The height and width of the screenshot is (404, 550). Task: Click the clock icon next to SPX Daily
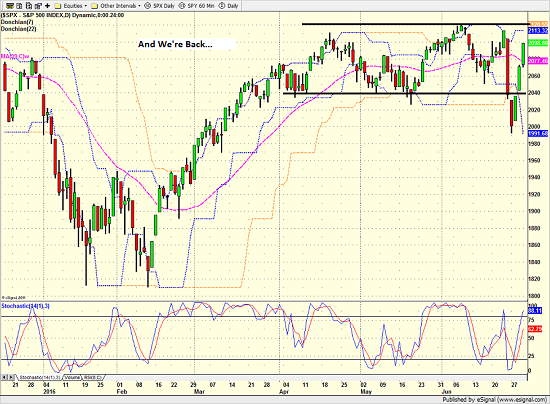pos(148,6)
